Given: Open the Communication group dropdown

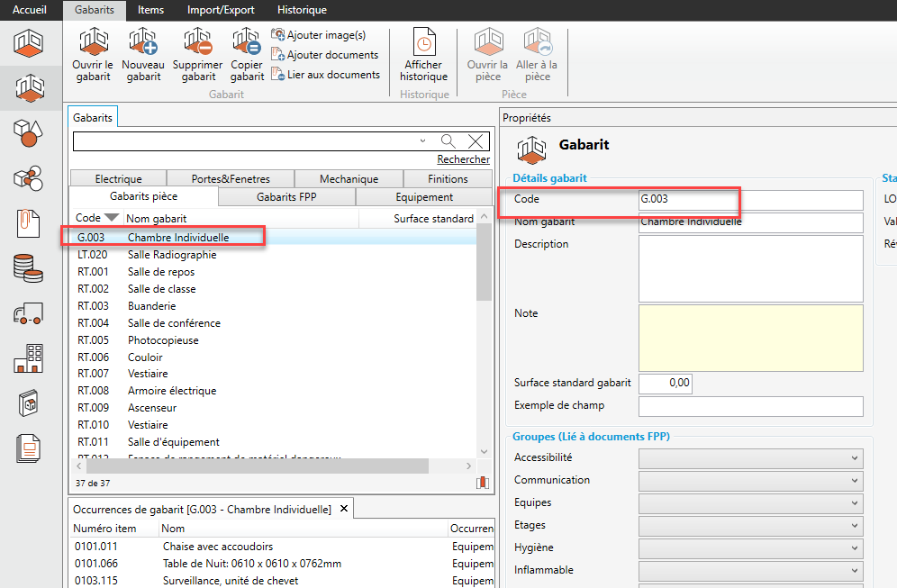Looking at the screenshot, I should click(750, 480).
